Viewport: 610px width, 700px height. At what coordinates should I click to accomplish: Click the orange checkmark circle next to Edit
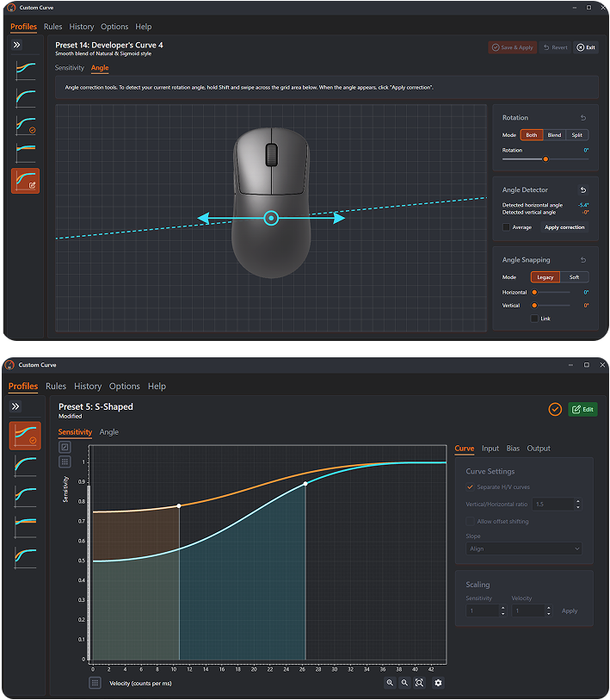coord(555,409)
